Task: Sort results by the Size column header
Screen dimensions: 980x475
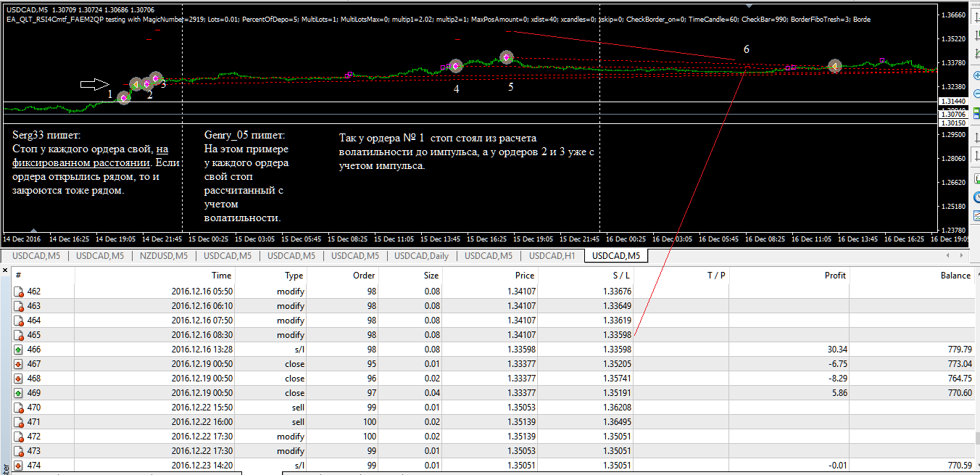Action: [x=412, y=276]
